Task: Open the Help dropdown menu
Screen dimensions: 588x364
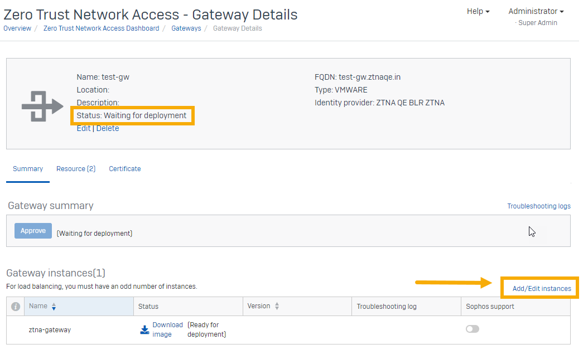Action: click(478, 12)
